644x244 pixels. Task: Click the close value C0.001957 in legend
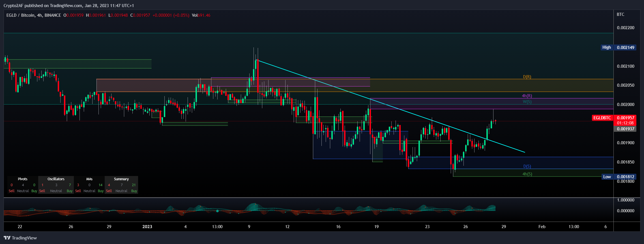coord(140,15)
